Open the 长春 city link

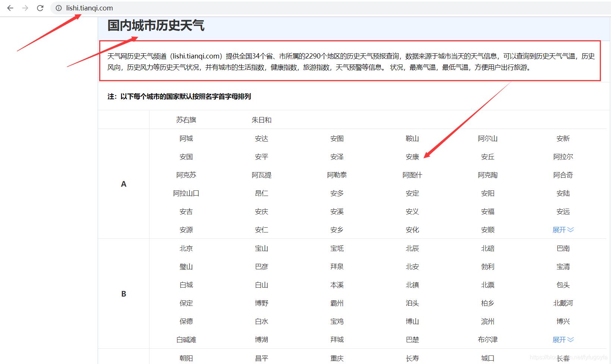click(563, 358)
